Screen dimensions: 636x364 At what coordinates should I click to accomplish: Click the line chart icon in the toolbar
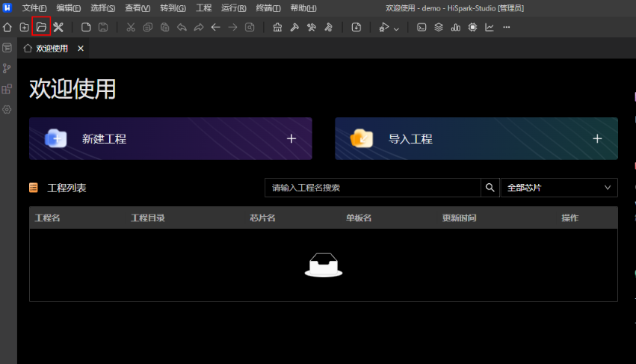[490, 28]
